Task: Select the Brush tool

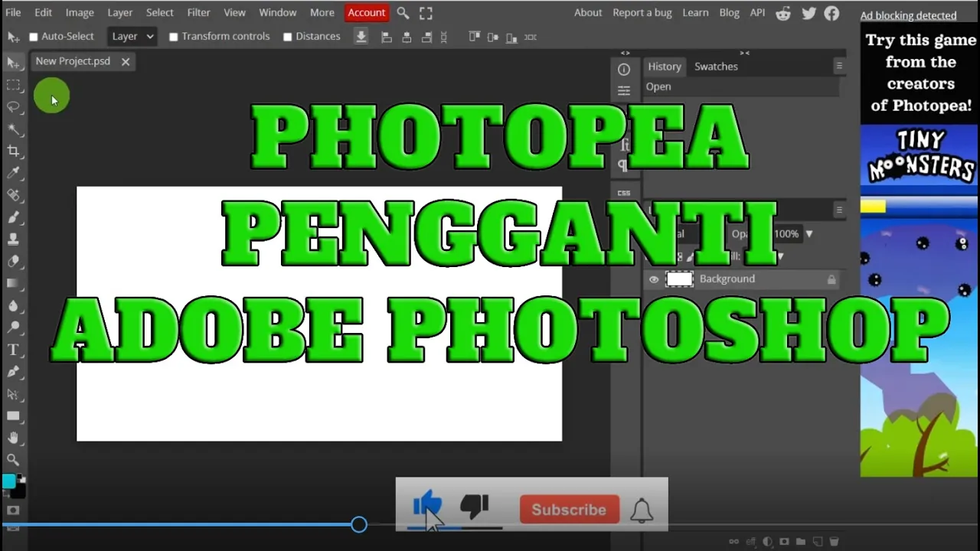Action: (13, 217)
